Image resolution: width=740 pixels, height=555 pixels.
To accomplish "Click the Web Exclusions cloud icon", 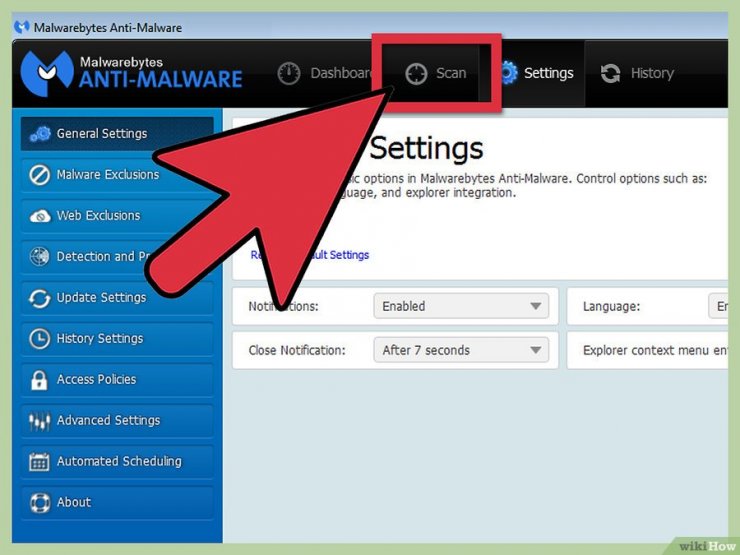I will pos(40,216).
